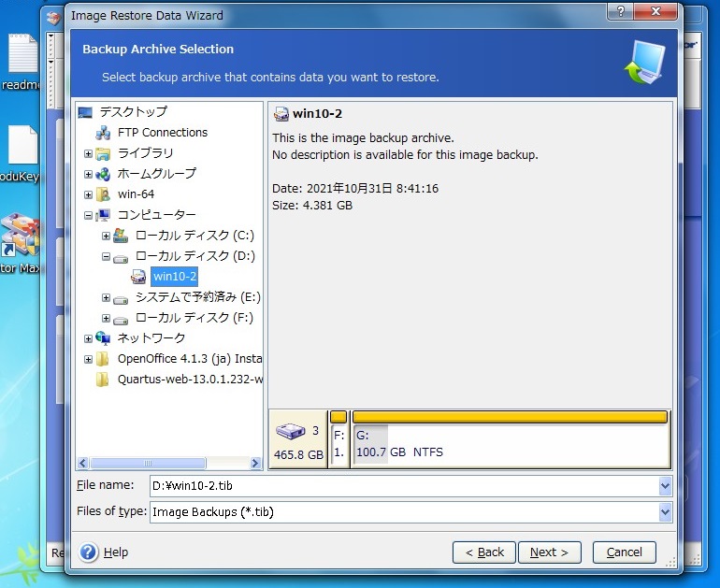Expand the システムで予約済み (E:) node
The width and height of the screenshot is (720, 588).
(x=106, y=298)
